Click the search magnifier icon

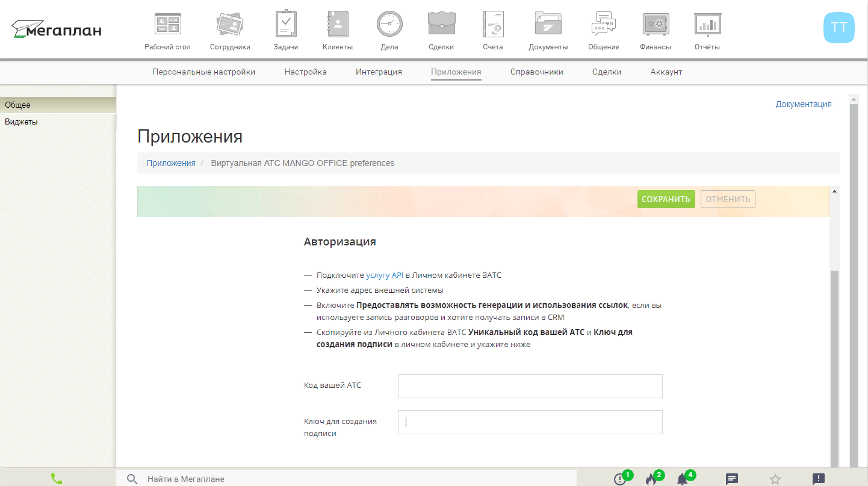pos(132,479)
